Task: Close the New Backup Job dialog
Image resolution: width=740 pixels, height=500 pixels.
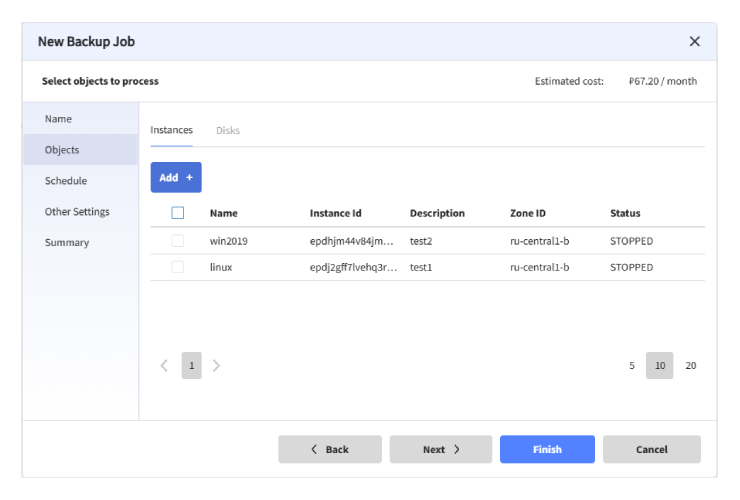Action: [694, 42]
